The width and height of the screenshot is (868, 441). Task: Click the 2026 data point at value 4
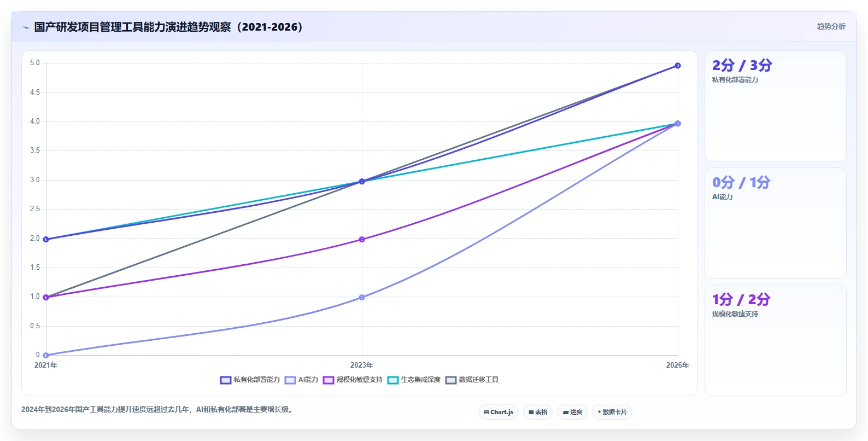[678, 124]
